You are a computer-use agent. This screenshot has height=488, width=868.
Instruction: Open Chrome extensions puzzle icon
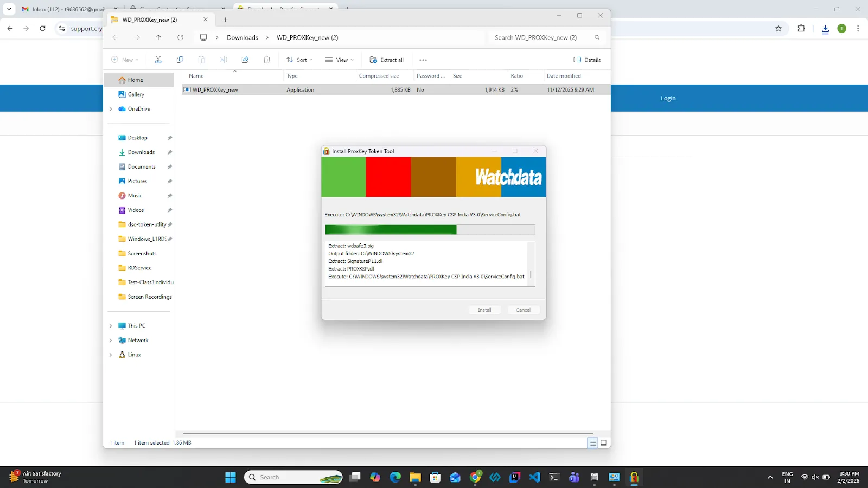click(x=801, y=29)
